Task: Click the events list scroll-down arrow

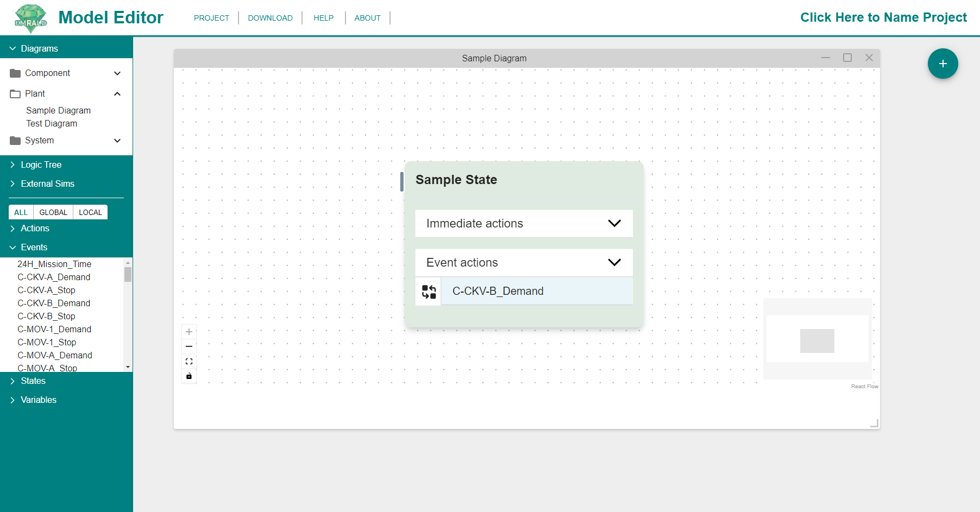Action: pyautogui.click(x=128, y=367)
